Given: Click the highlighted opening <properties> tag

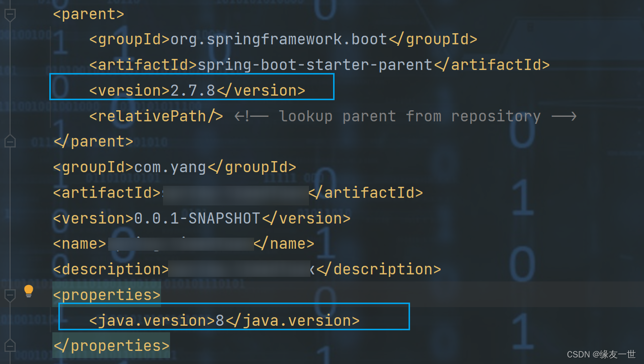Looking at the screenshot, I should pos(107,295).
